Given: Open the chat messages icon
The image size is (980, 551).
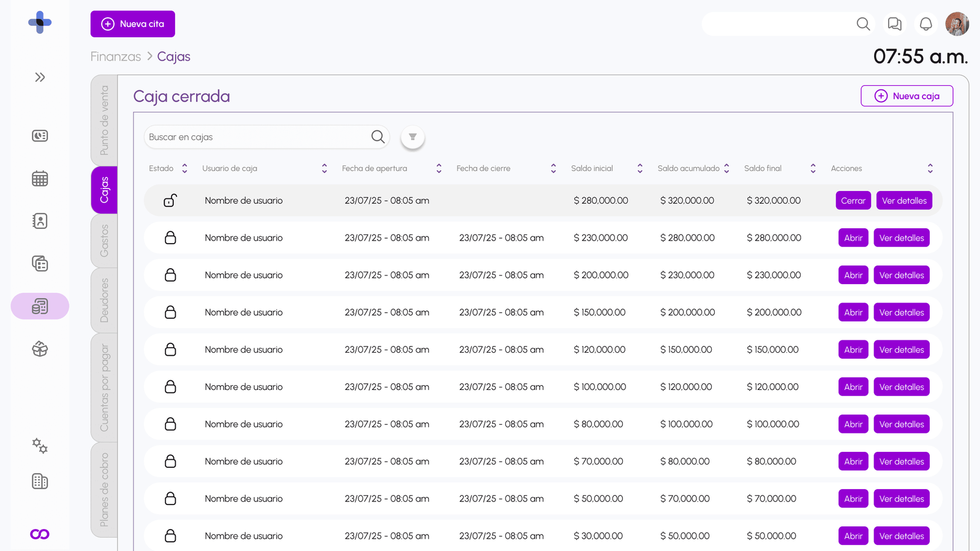Looking at the screenshot, I should tap(894, 24).
